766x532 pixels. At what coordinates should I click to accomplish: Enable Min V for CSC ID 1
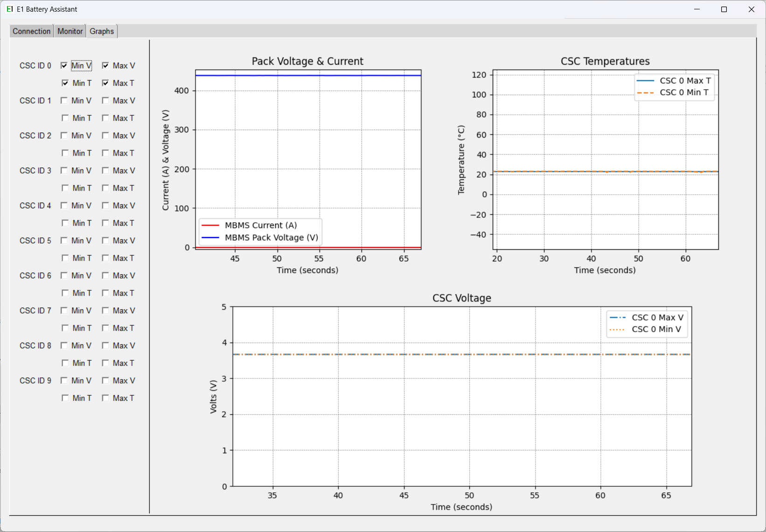[64, 100]
